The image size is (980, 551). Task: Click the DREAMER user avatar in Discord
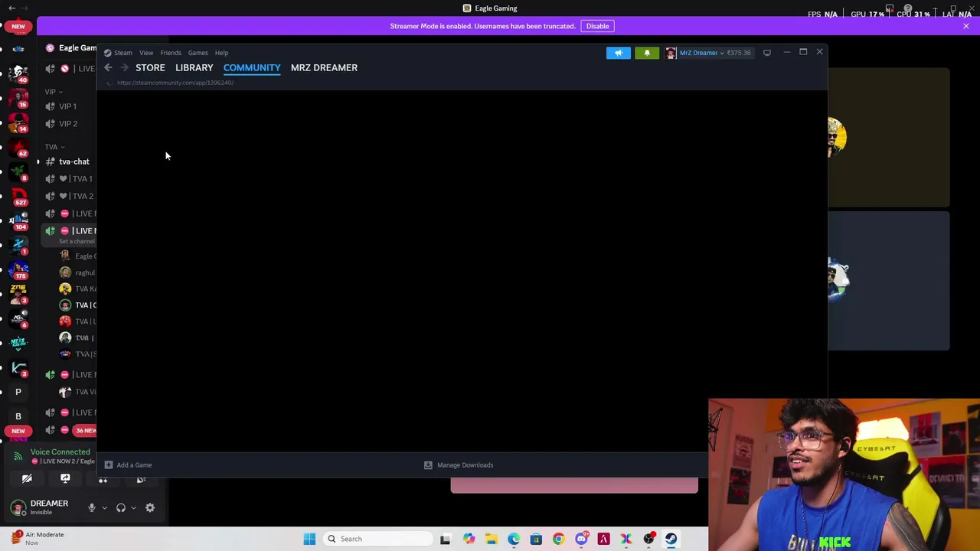click(18, 507)
